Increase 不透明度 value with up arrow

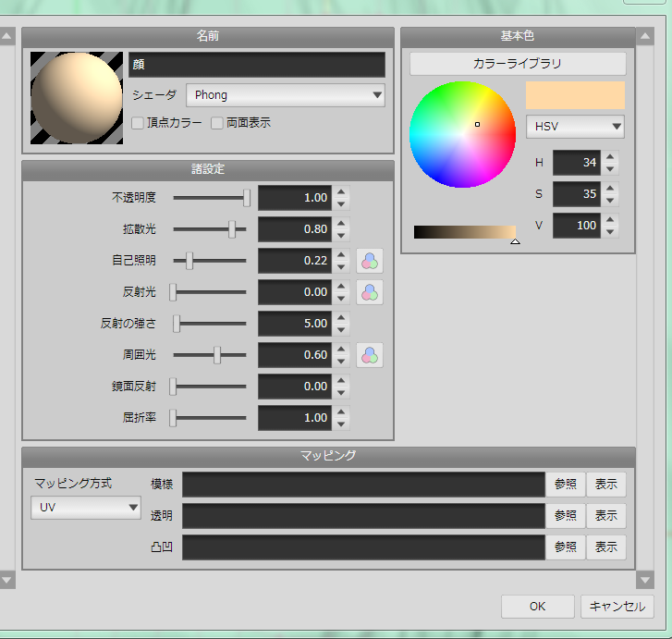pyautogui.click(x=342, y=191)
